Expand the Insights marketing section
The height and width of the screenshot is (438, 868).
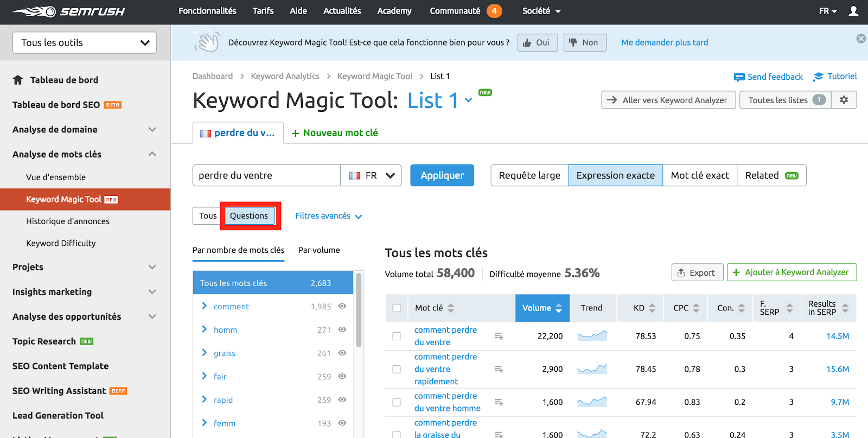pos(152,291)
